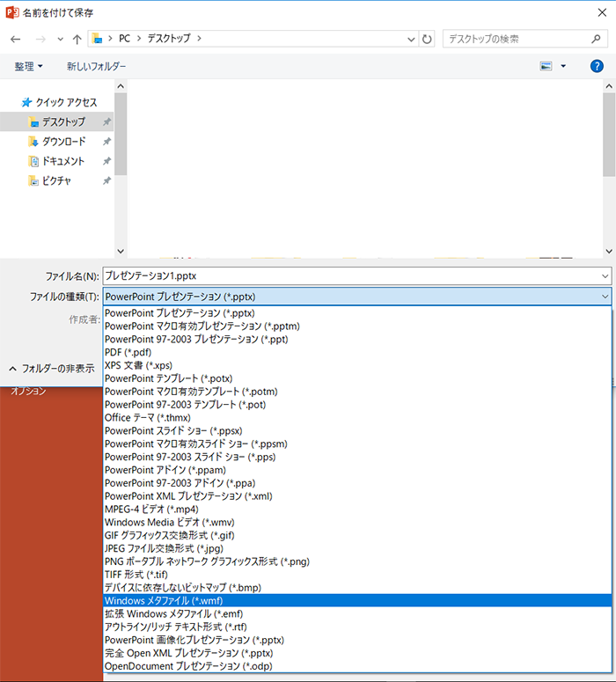Choose PowerPoint XML プレゼンテーション (*.xml)
Viewport: 616px width, 682px height.
(357, 495)
